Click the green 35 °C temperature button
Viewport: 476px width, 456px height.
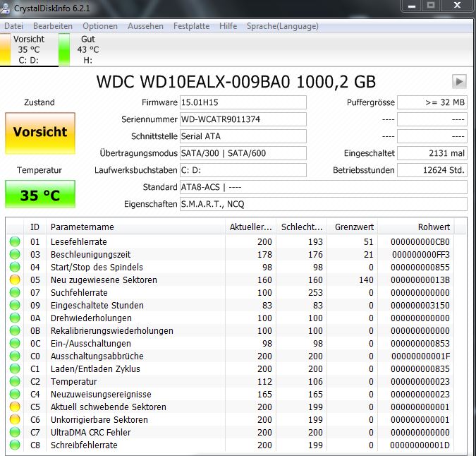[x=40, y=194]
